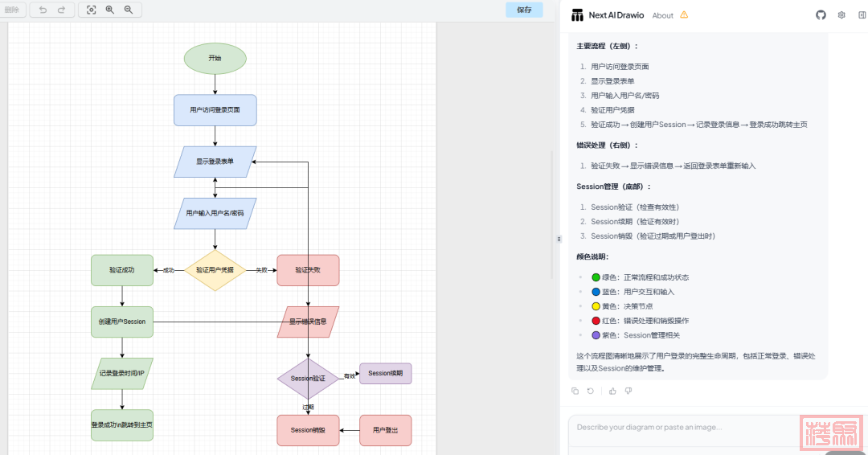868x455 pixels.
Task: Select the yellow 验证用户凭据 decision diamond
Action: [x=215, y=270]
